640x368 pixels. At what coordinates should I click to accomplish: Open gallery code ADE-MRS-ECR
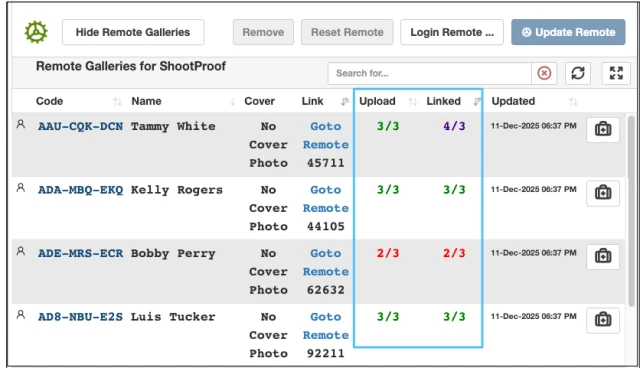click(x=80, y=254)
